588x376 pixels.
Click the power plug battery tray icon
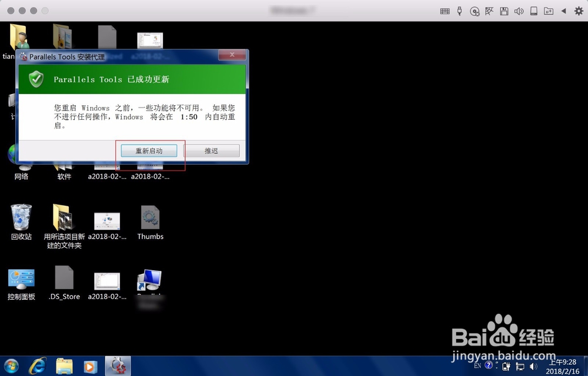[507, 366]
